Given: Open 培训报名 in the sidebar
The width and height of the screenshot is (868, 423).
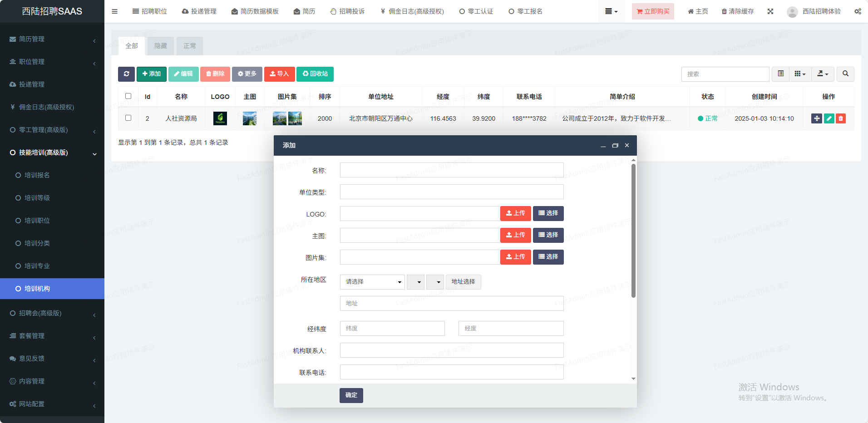Looking at the screenshot, I should pyautogui.click(x=37, y=175).
